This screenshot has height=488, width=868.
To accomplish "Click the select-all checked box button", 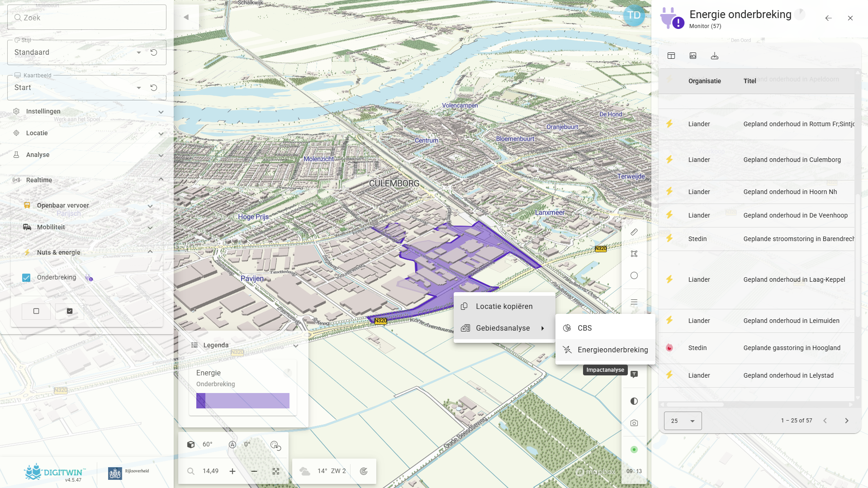I will pos(70,311).
